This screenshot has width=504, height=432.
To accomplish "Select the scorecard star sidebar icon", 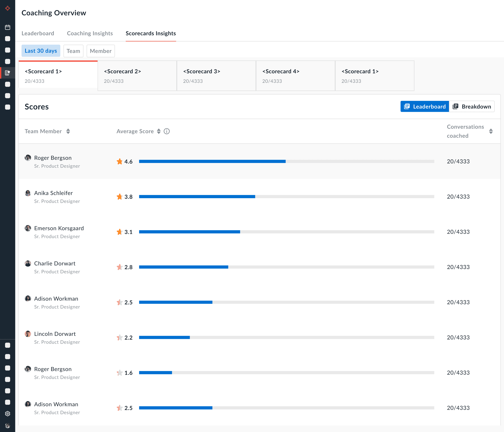I will click(x=8, y=73).
